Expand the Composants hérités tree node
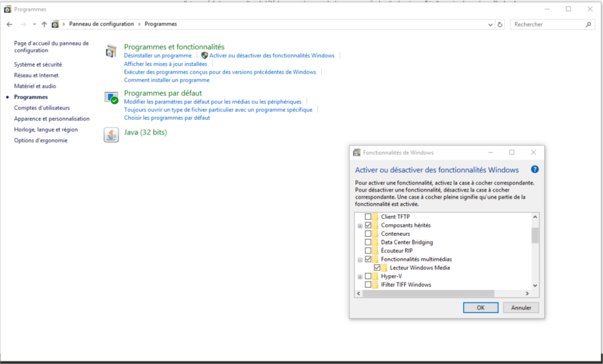This screenshot has width=603, height=364. tap(360, 225)
